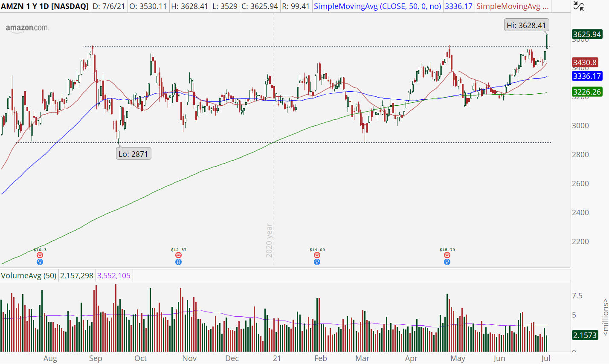The image size is (609, 364).
Task: Click the vertical 2020 year marker text
Action: coord(269,240)
